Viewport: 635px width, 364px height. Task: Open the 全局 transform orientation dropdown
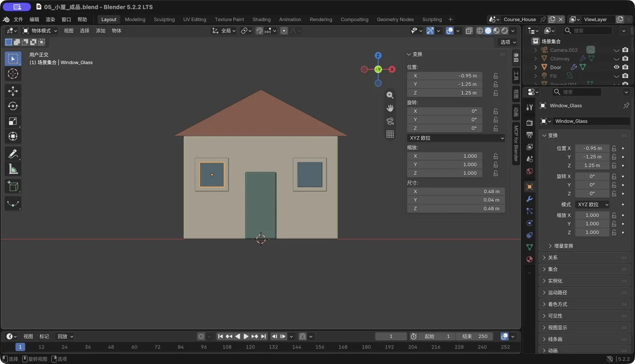[x=224, y=31]
